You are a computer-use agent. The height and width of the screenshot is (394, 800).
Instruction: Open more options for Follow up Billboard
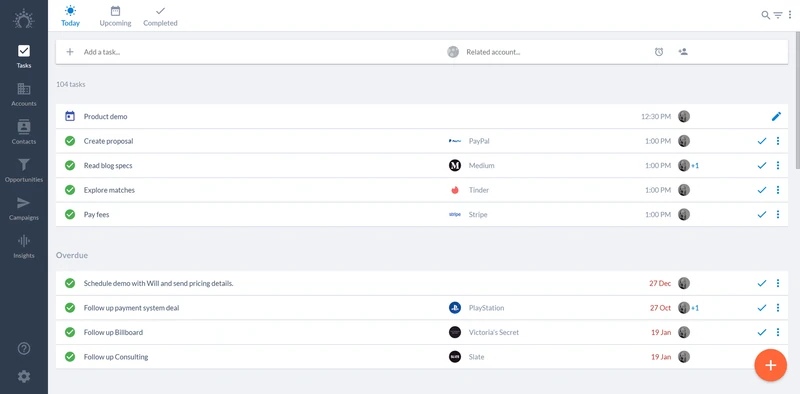(x=778, y=332)
